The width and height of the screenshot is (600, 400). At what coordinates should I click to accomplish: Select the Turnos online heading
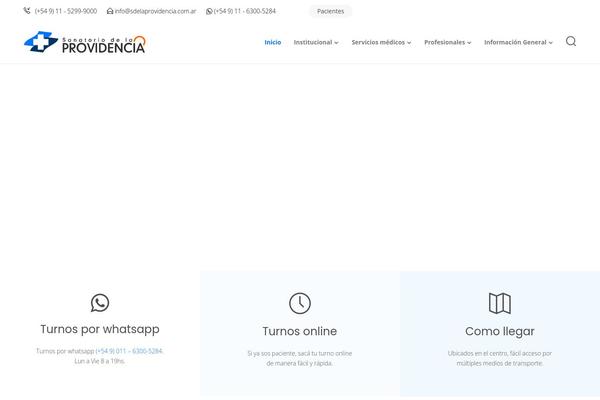tap(300, 331)
